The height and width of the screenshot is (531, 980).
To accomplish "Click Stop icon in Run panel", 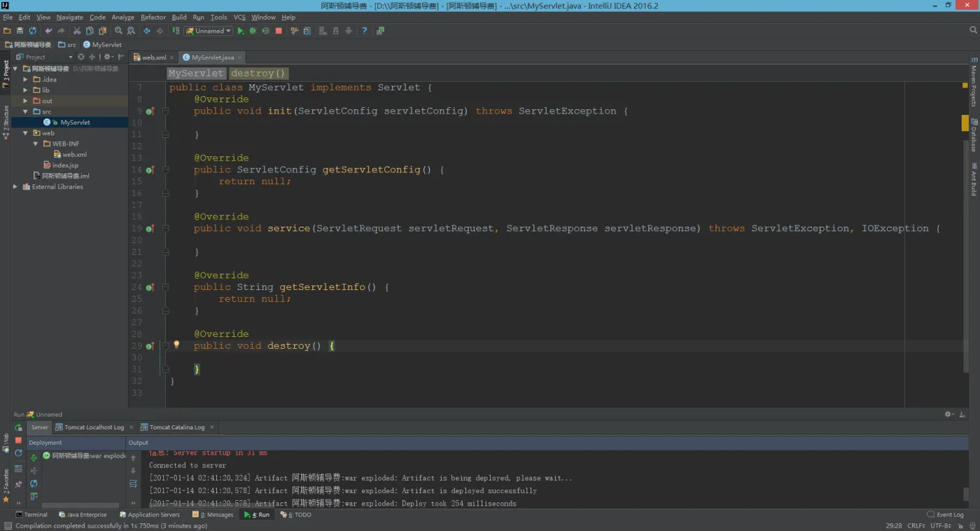I will coord(18,440).
